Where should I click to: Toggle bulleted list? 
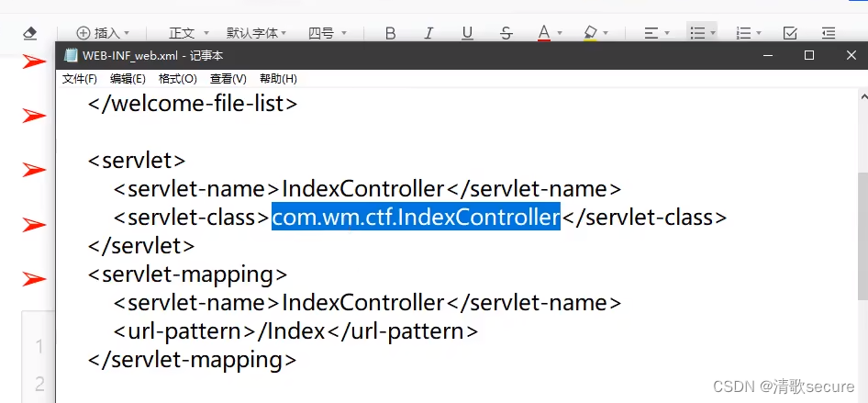tap(697, 33)
